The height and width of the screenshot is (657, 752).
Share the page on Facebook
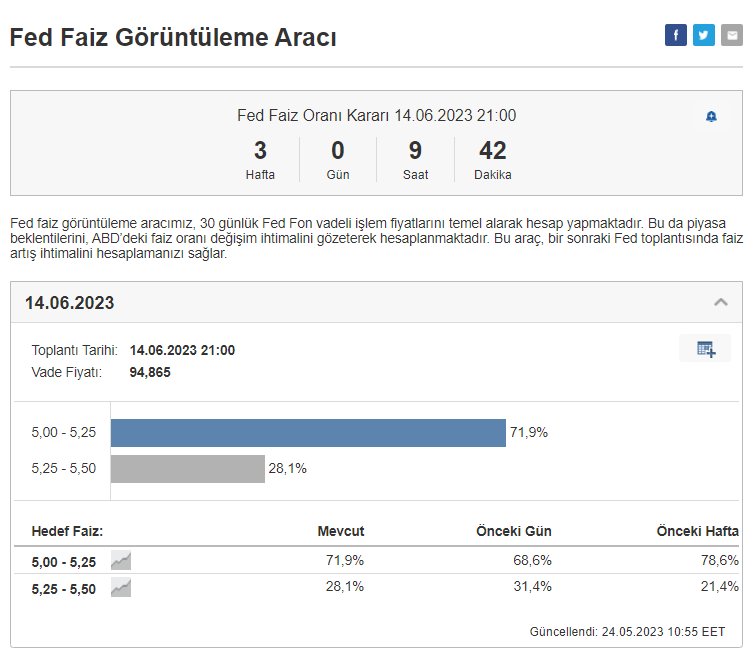(676, 35)
